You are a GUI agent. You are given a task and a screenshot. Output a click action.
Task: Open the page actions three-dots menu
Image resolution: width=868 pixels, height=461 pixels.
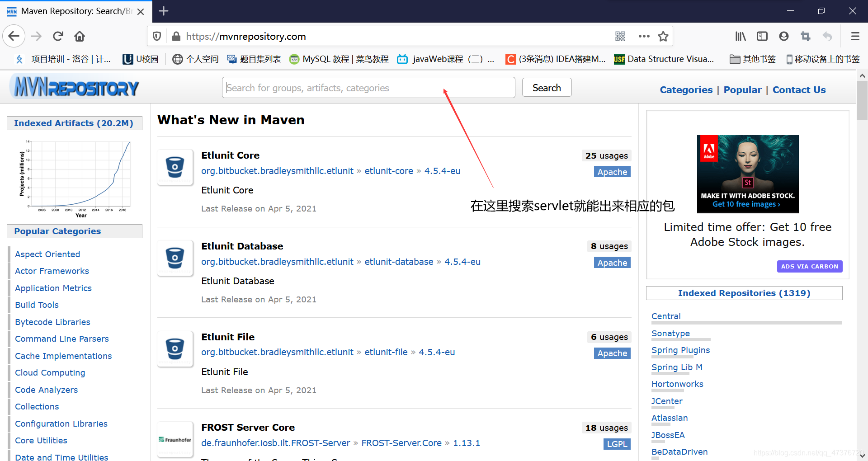coord(644,36)
